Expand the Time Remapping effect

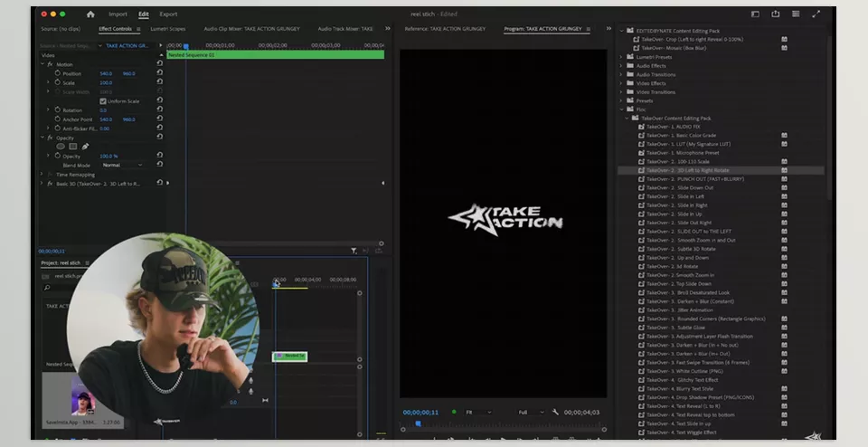tap(42, 175)
